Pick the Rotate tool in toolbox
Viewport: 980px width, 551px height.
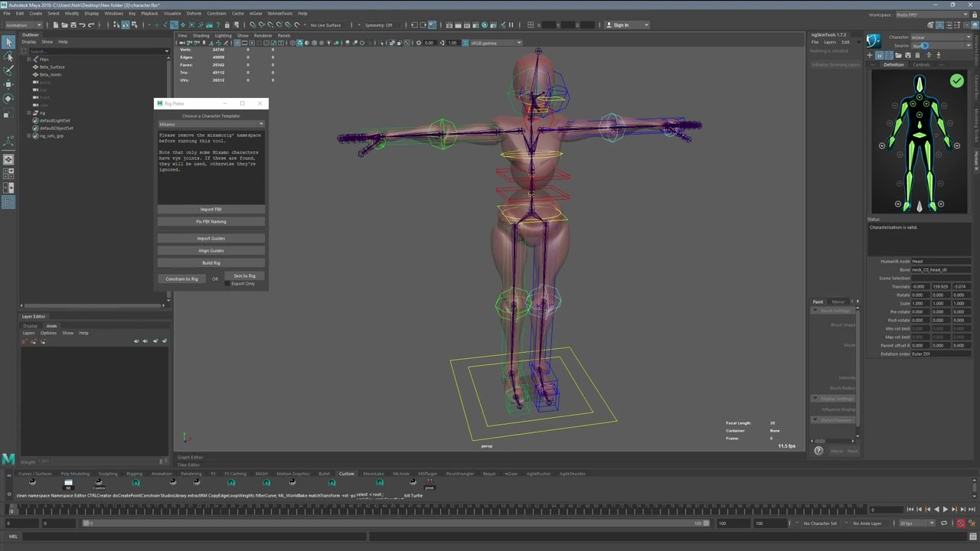[8, 99]
